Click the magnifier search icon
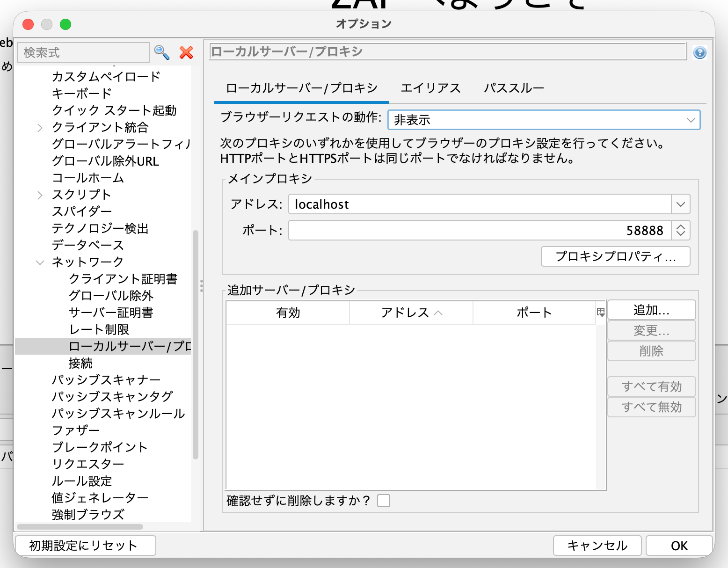This screenshot has width=728, height=568. tap(162, 52)
